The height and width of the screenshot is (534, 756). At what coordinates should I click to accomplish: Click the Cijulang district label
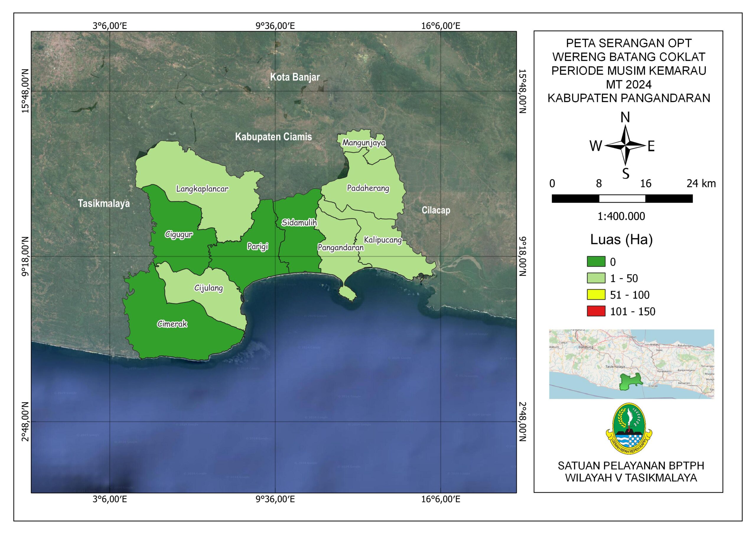click(208, 288)
